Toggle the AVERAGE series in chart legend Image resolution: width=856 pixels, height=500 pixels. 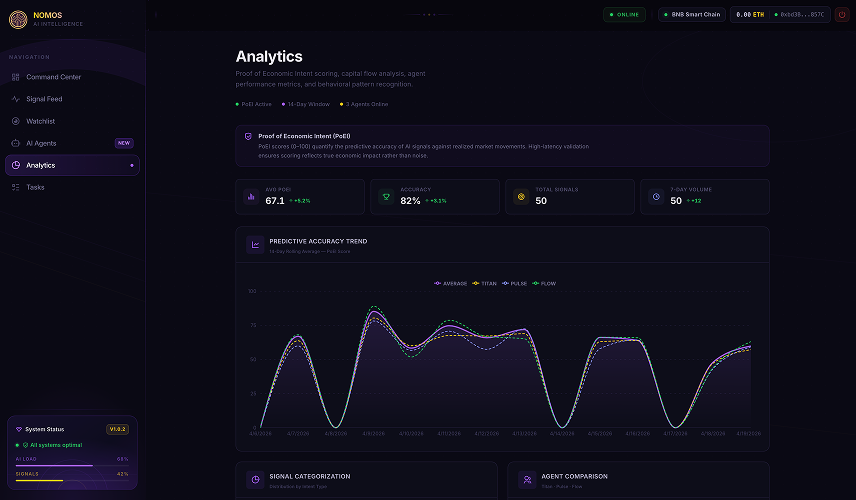click(x=451, y=283)
